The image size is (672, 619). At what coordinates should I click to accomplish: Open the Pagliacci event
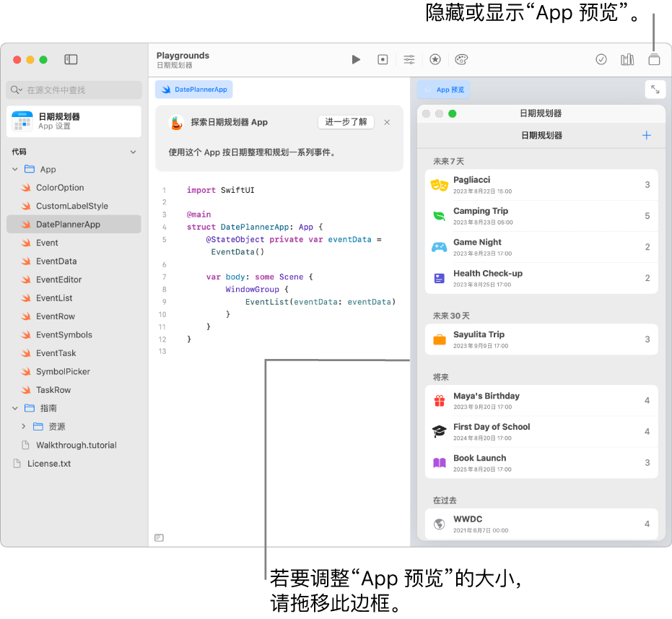[541, 185]
